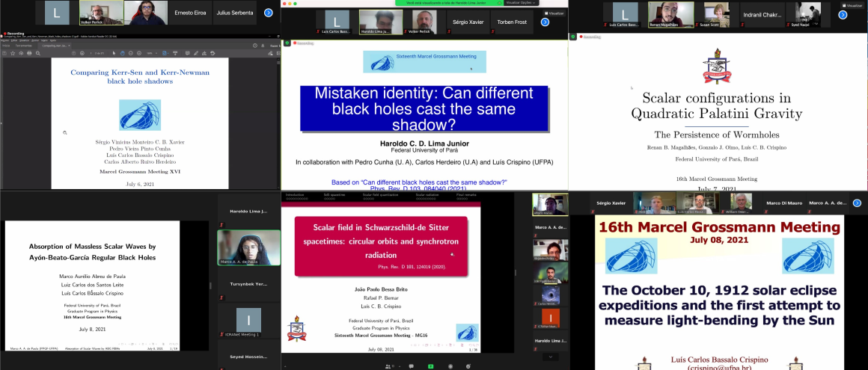Click the zoom out minus icon in Adobe Reader
Viewport: 868px width, 370px height.
[131, 53]
